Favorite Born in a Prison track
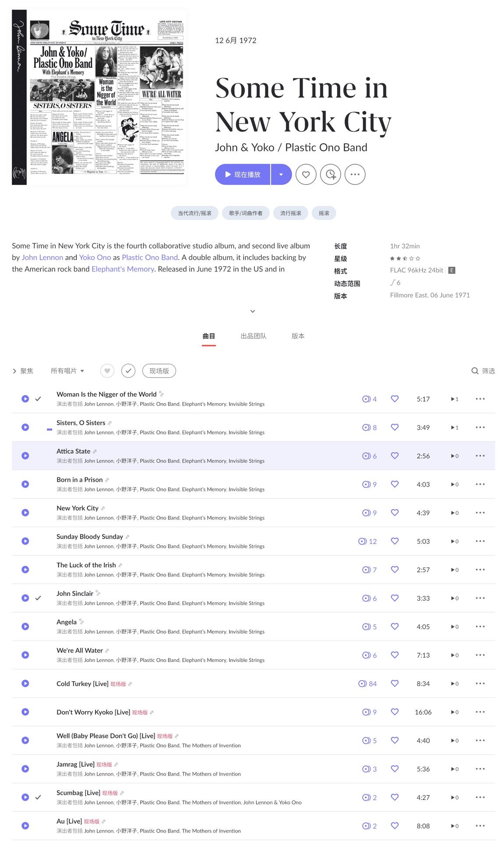 (x=395, y=484)
